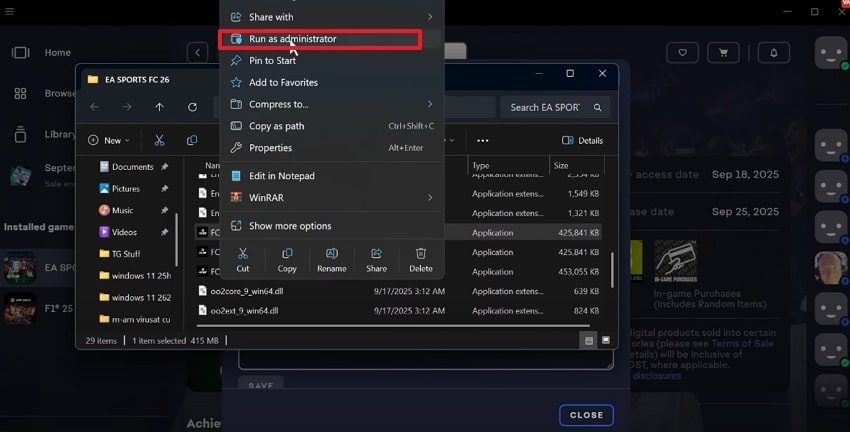Click the Copy icon in Explorer toolbar
The width and height of the screenshot is (850, 432).
(x=192, y=140)
